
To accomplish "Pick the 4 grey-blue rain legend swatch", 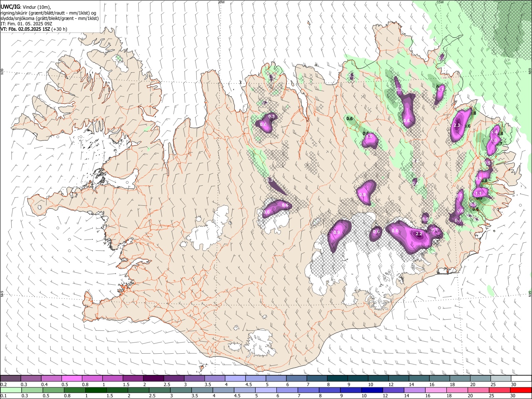I will click(x=223, y=390).
